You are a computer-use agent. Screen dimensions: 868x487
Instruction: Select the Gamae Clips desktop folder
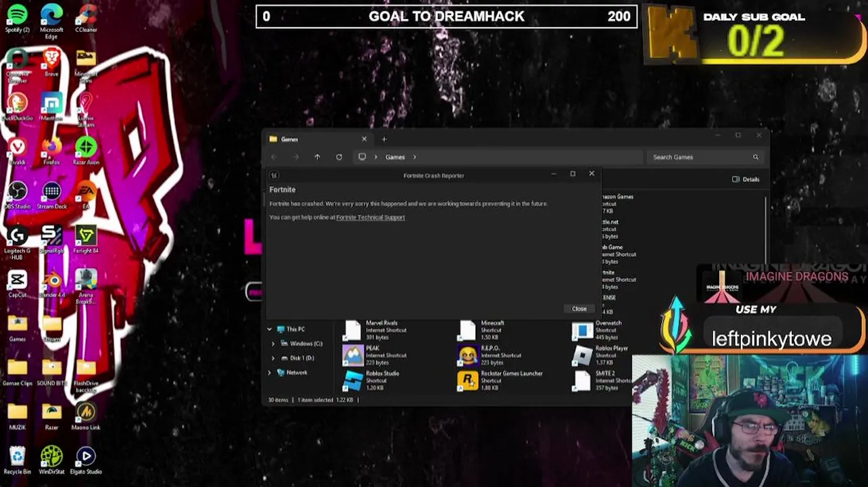click(x=18, y=372)
